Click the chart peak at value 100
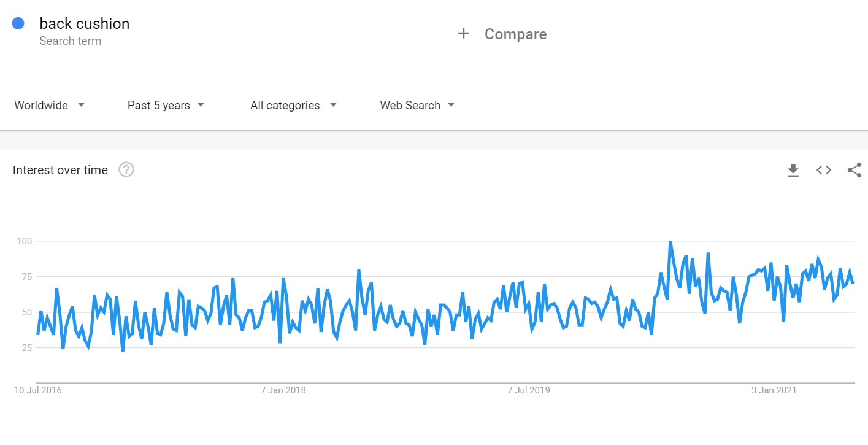The image size is (868, 445). tap(670, 242)
